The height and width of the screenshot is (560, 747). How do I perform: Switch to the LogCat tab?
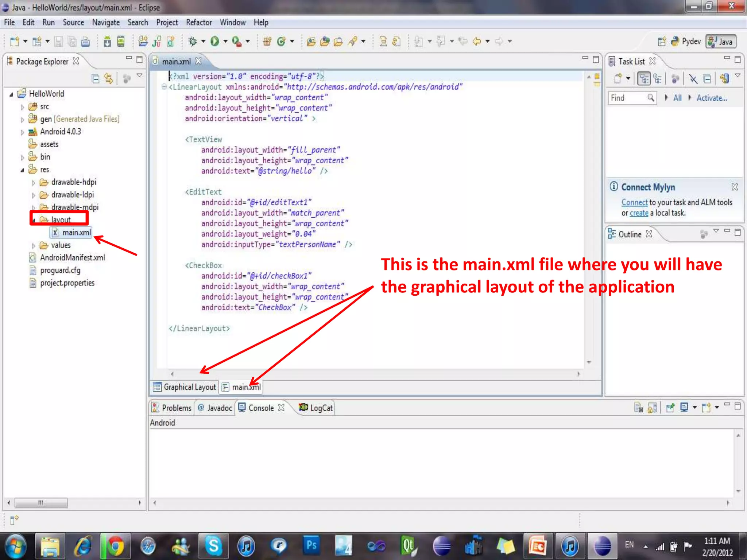point(316,408)
